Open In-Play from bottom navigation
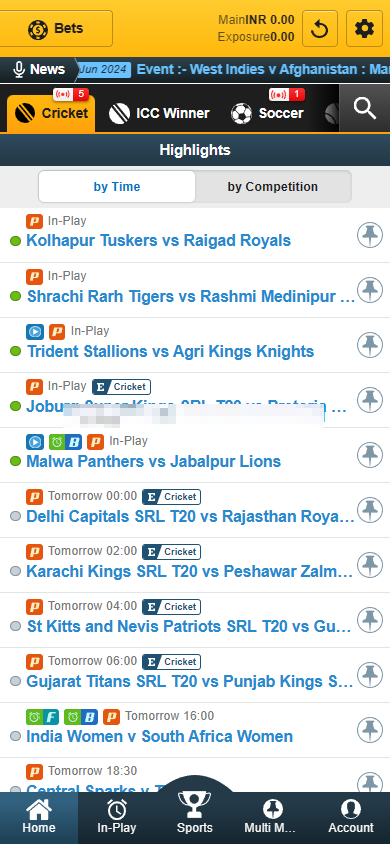Image resolution: width=390 pixels, height=844 pixels. pyautogui.click(x=117, y=818)
